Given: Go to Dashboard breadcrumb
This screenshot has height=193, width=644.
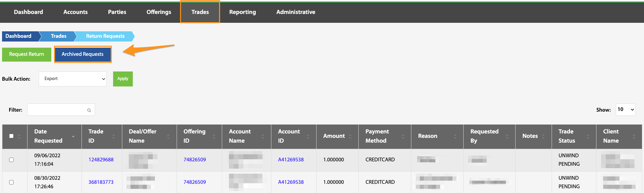Looking at the screenshot, I should tap(20, 36).
